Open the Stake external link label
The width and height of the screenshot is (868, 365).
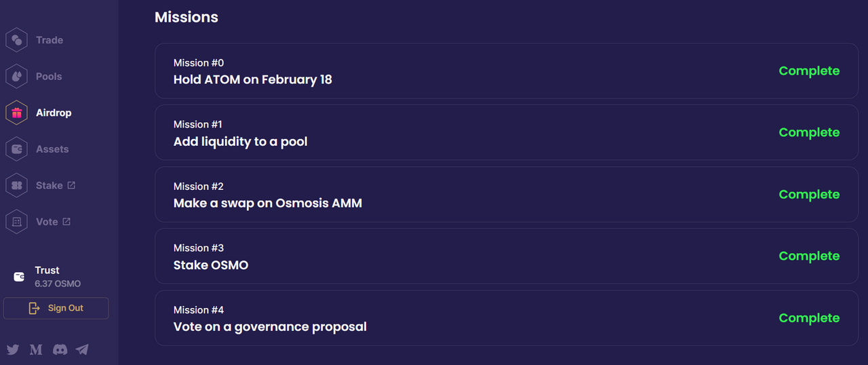[56, 185]
